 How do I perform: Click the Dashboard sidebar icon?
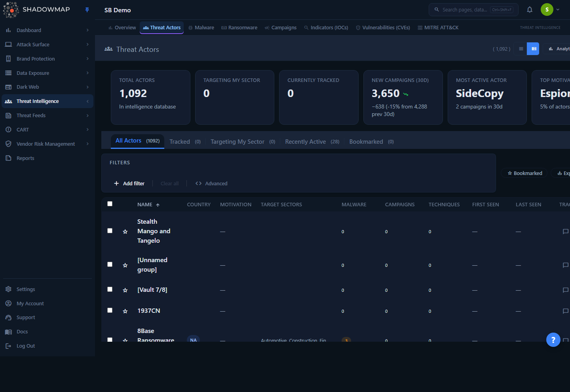(x=8, y=30)
